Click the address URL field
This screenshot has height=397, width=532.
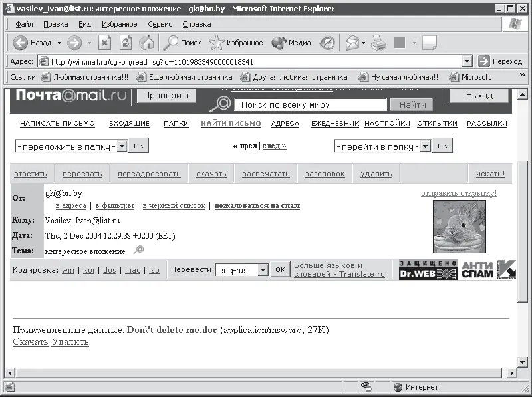(x=256, y=61)
